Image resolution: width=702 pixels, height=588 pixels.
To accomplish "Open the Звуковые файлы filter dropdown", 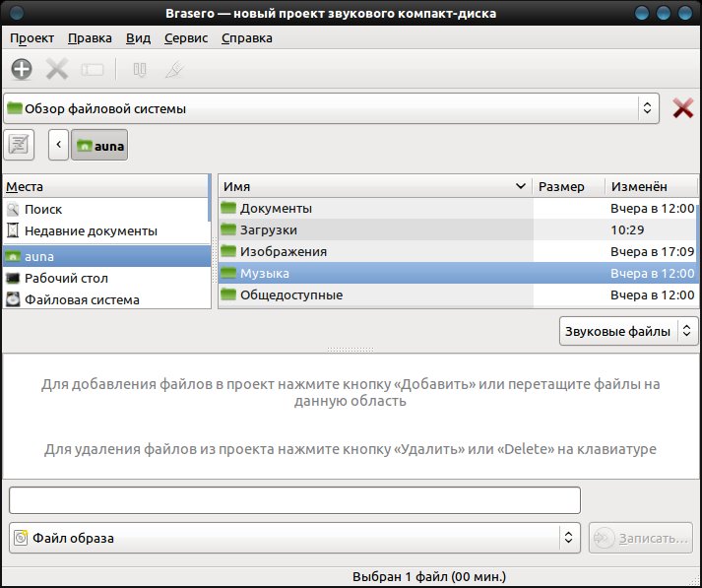I will point(628,331).
